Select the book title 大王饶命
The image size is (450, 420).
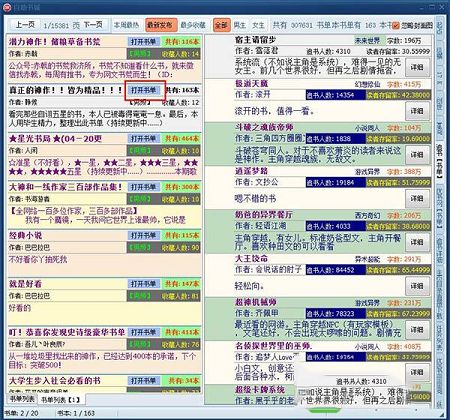coord(252,258)
